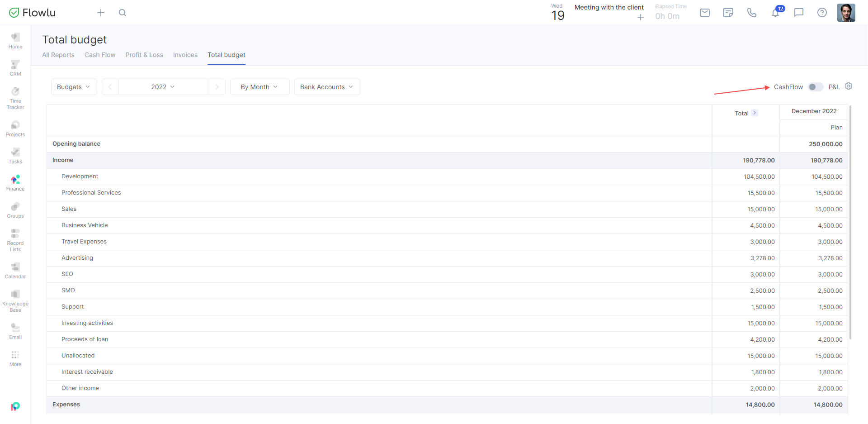
Task: Toggle CashFlow to P&L switch
Action: pos(816,87)
